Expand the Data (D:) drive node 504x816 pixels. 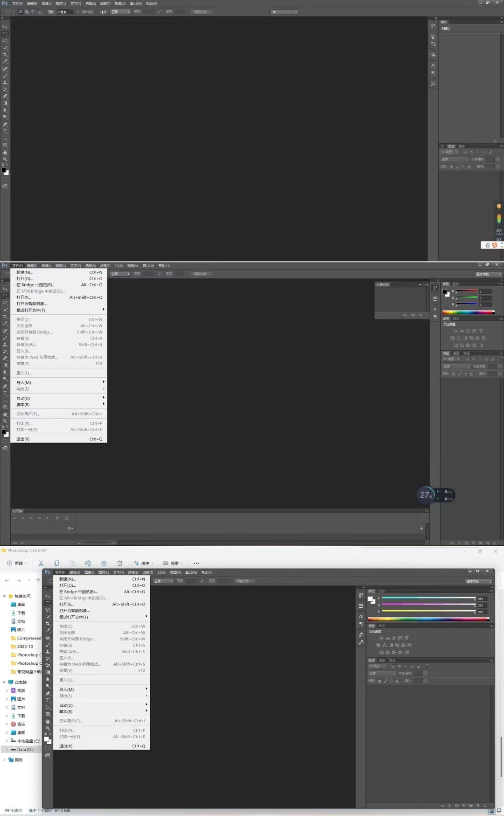click(7, 749)
